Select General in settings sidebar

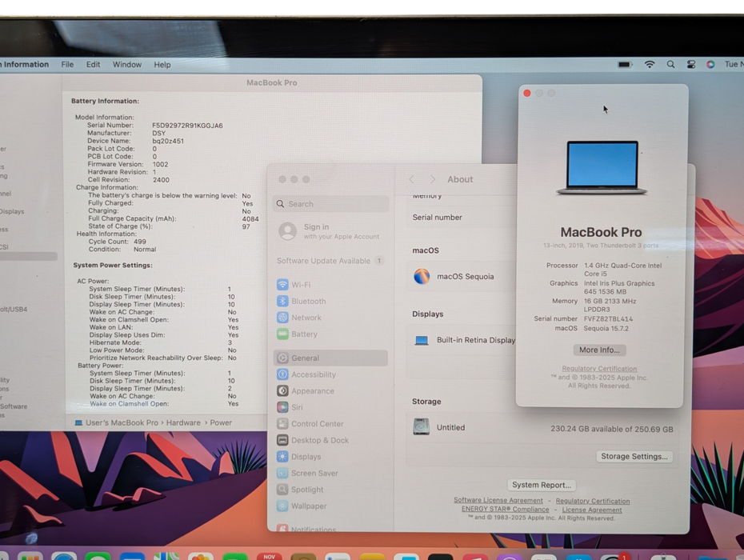(x=330, y=358)
